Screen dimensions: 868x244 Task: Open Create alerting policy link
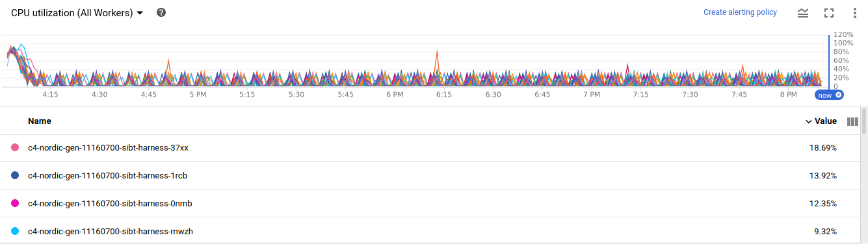coord(740,12)
